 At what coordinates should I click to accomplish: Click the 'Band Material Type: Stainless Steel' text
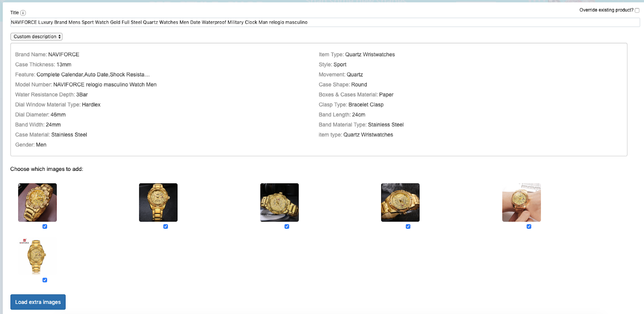pyautogui.click(x=361, y=125)
